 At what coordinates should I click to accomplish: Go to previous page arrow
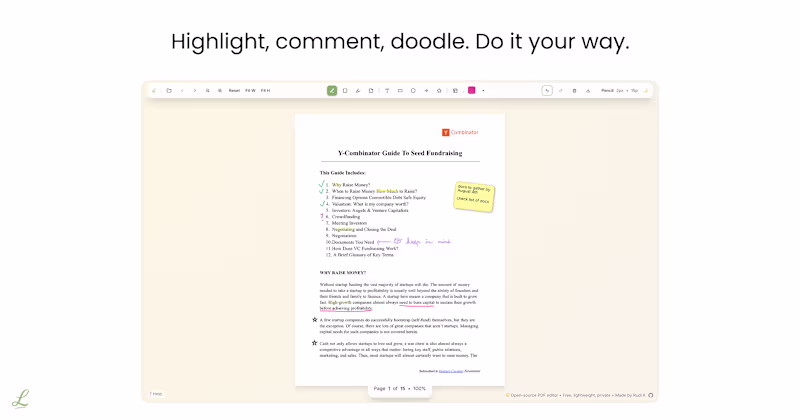tap(182, 90)
